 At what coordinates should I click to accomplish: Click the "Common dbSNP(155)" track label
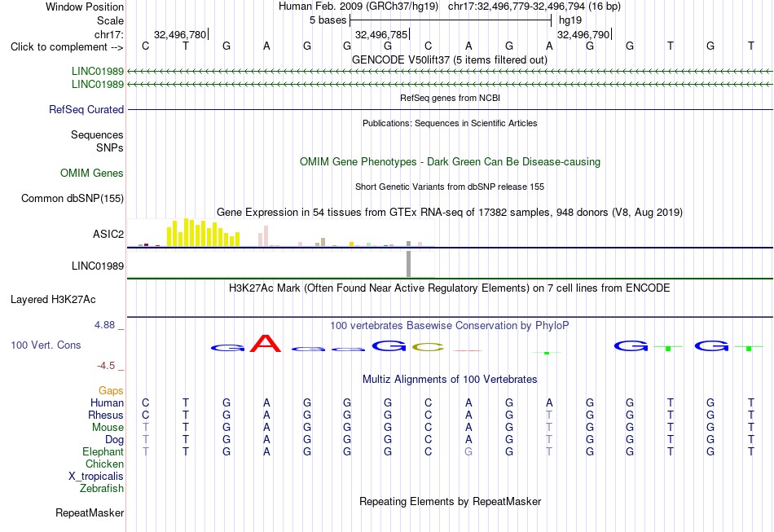point(72,199)
